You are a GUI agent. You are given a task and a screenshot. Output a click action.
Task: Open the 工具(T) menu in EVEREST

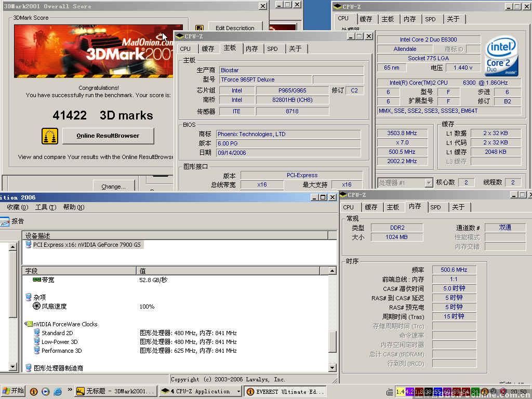(46, 207)
